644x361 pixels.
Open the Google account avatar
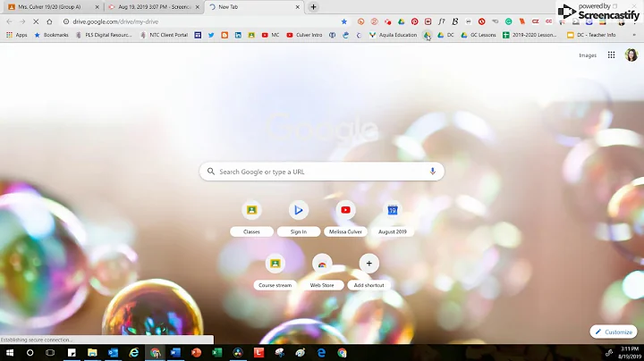631,55
